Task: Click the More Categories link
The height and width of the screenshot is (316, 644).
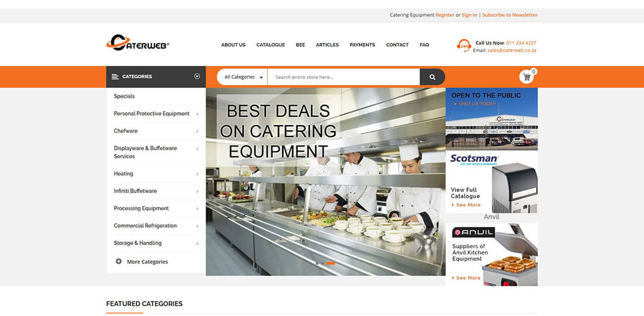Action: 148,262
